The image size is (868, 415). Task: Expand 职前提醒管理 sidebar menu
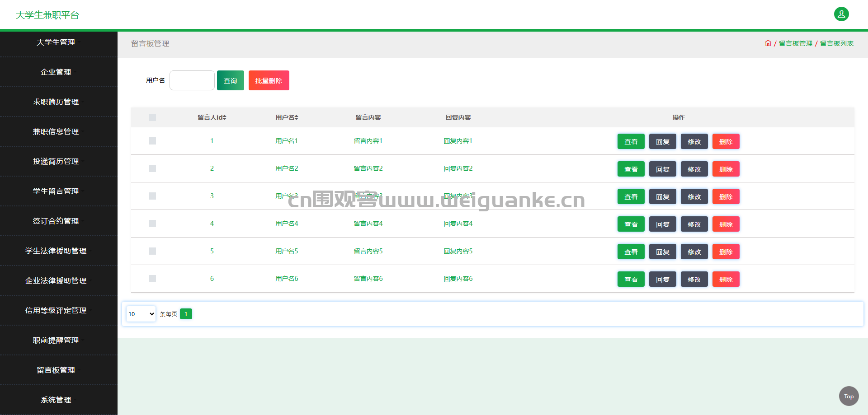click(x=59, y=340)
